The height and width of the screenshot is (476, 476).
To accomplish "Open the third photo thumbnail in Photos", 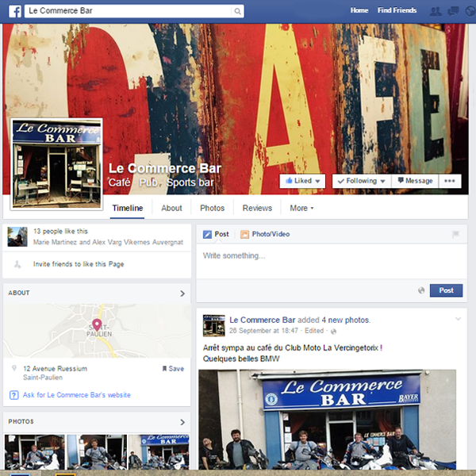I will tap(159, 452).
